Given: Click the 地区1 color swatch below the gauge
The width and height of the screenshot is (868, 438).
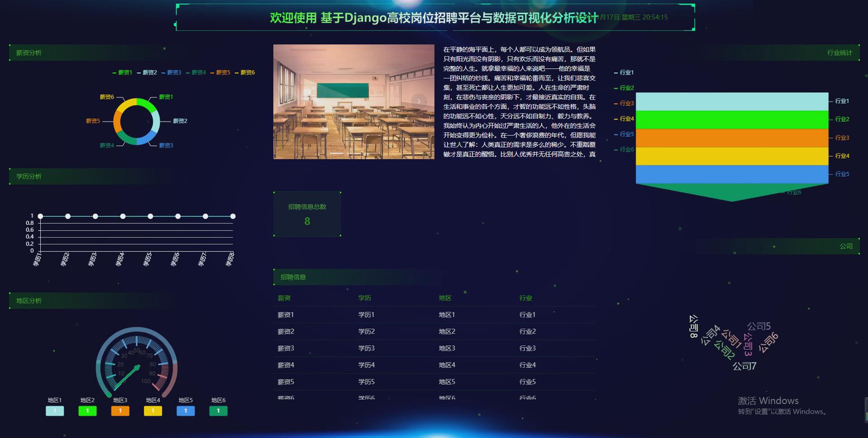Looking at the screenshot, I should pyautogui.click(x=55, y=411).
